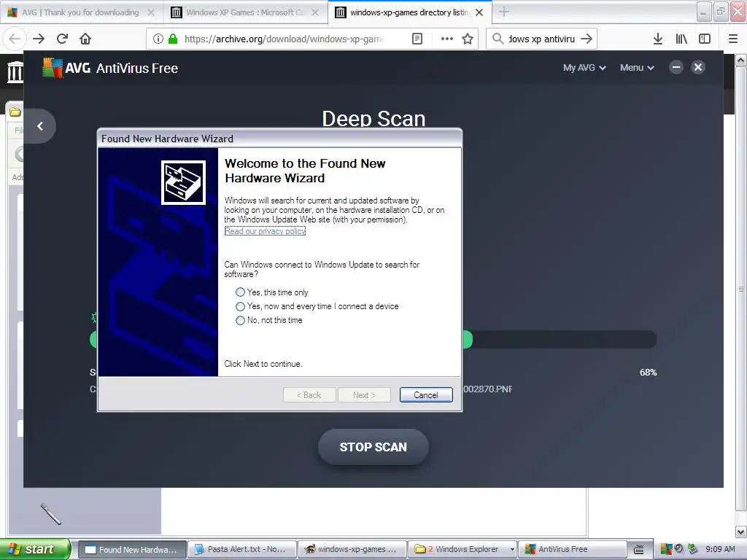Open Found New Hardware taskbar item

tap(131, 550)
